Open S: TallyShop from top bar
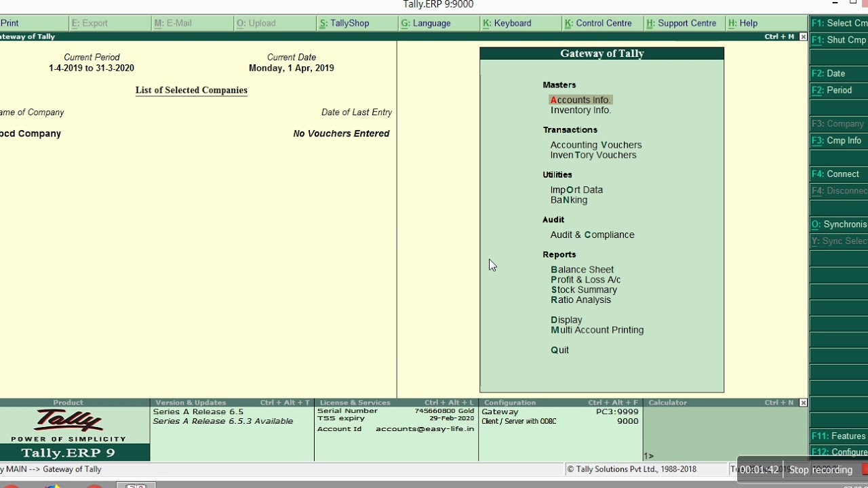This screenshot has width=868, height=488. click(x=344, y=23)
